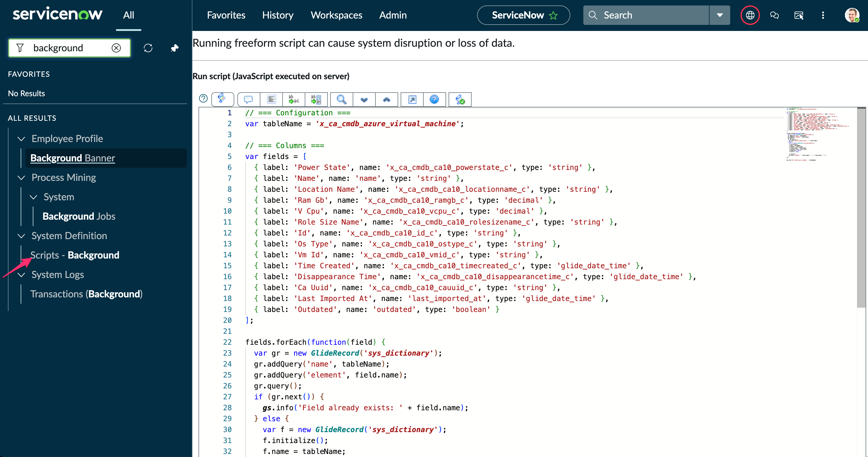
Task: Click the format code document icon
Action: (271, 100)
